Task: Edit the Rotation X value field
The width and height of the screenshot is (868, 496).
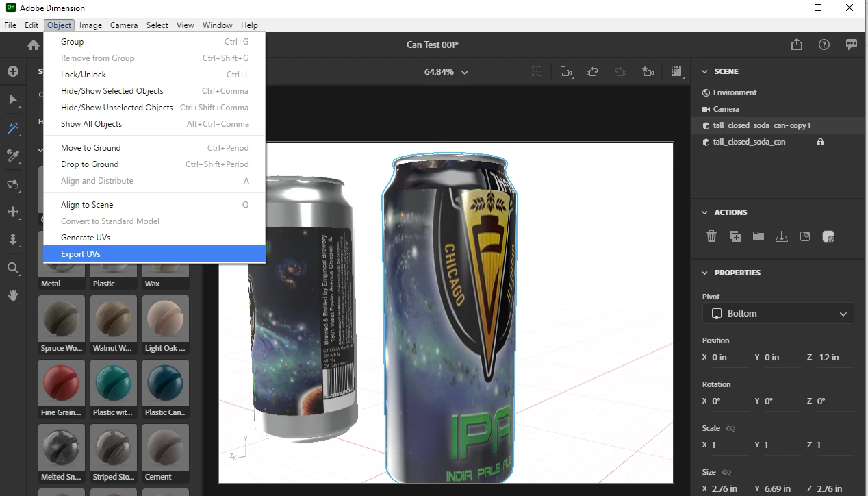Action: click(730, 401)
